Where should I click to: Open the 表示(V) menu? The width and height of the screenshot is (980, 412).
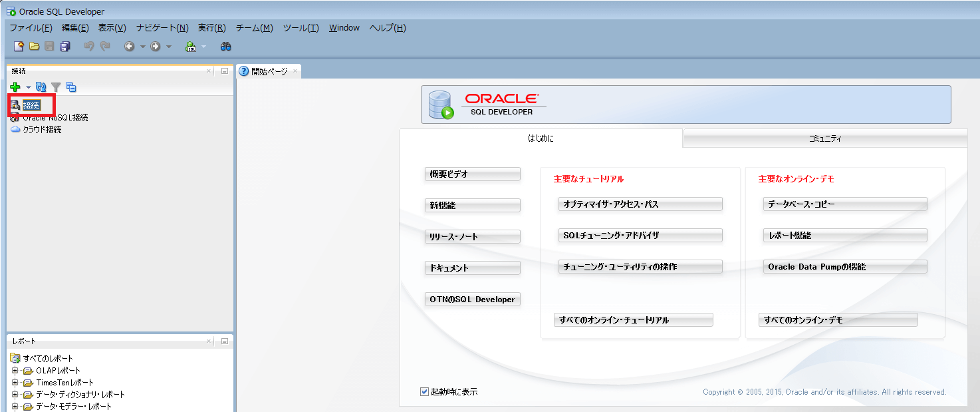tap(112, 28)
